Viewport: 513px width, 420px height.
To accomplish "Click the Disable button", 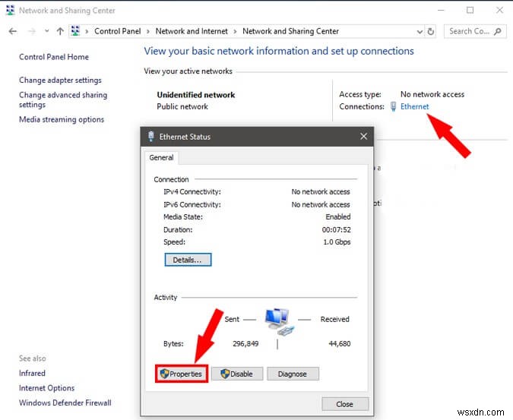I will tap(237, 374).
